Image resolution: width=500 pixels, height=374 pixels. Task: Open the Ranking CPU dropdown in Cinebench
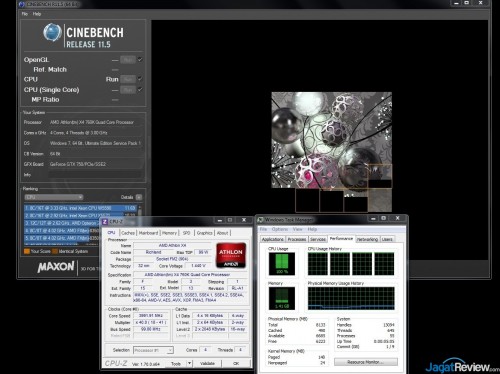(53, 197)
